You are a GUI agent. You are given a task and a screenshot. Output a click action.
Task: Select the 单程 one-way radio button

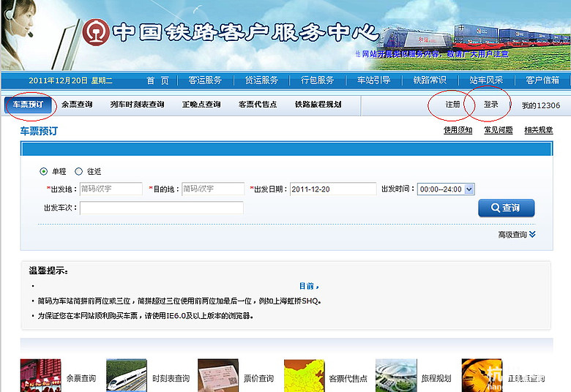tap(44, 171)
